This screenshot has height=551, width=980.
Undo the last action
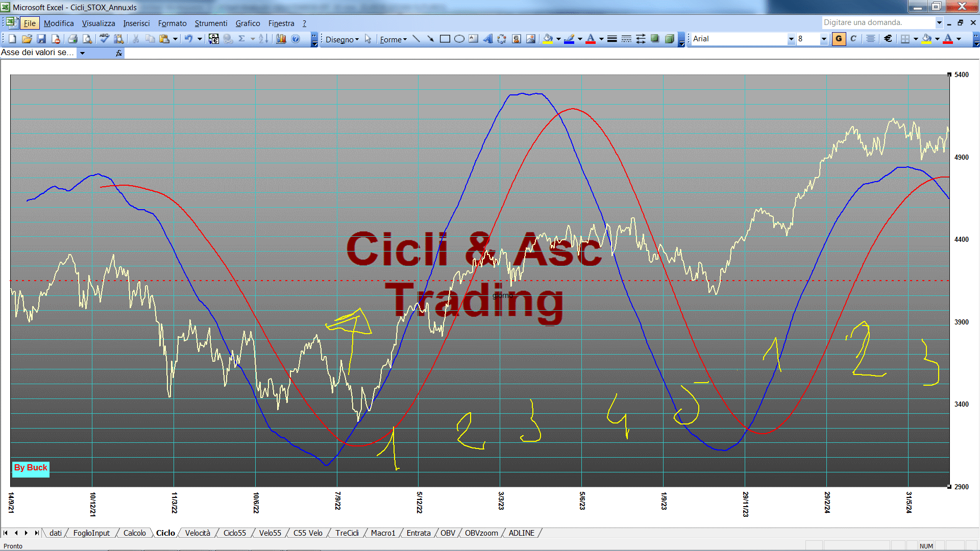point(188,39)
